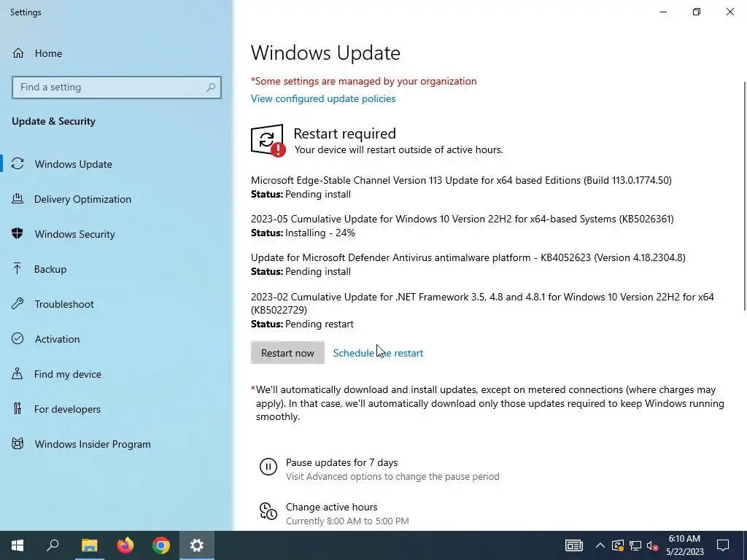
Task: Launch Google Chrome from the taskbar
Action: coord(161,545)
